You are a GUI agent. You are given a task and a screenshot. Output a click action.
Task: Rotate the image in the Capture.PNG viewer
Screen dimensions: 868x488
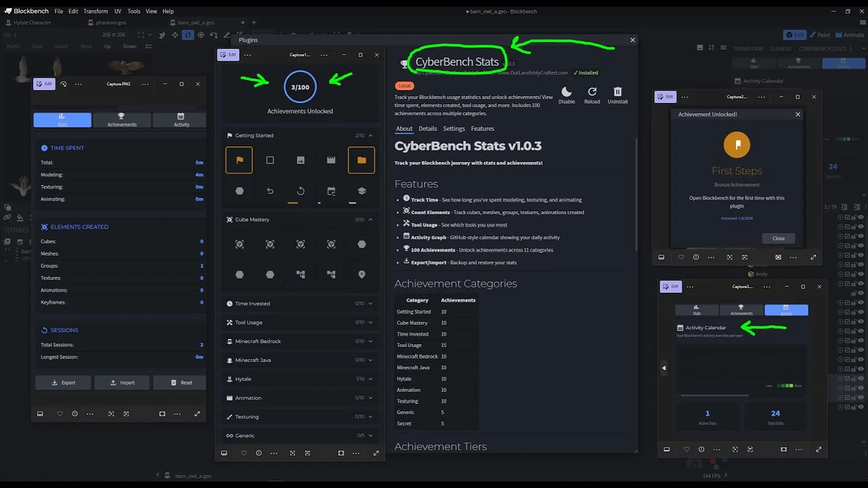coord(63,84)
